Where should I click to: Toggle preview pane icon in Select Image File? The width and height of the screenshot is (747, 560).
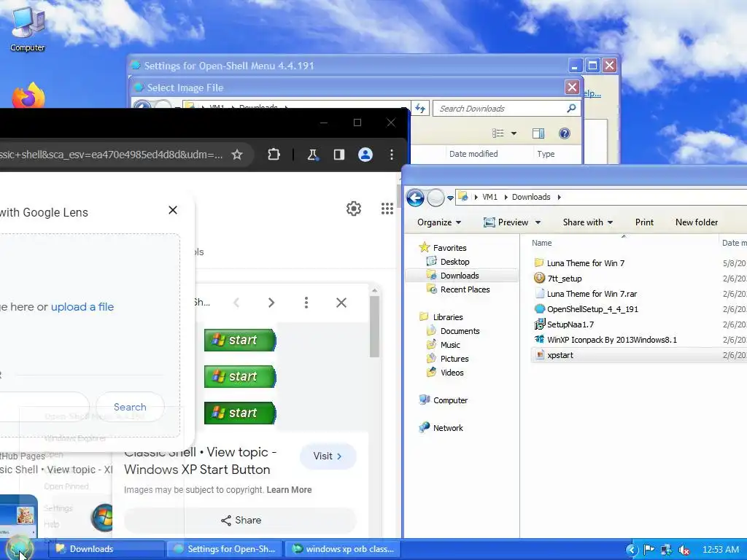click(x=538, y=133)
